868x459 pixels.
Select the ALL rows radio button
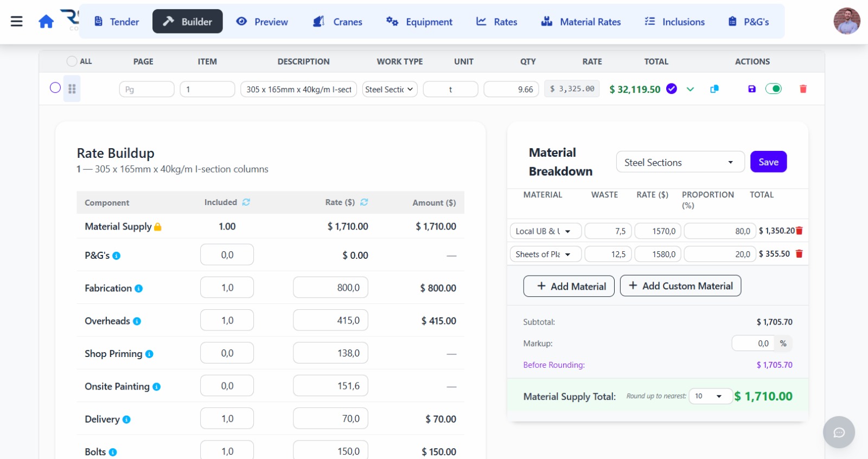(x=72, y=61)
